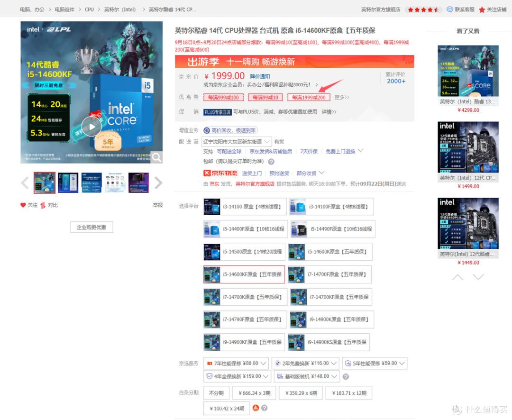The width and height of the screenshot is (512, 420).
Task: Click the 对比 compare icon
Action: click(43, 205)
